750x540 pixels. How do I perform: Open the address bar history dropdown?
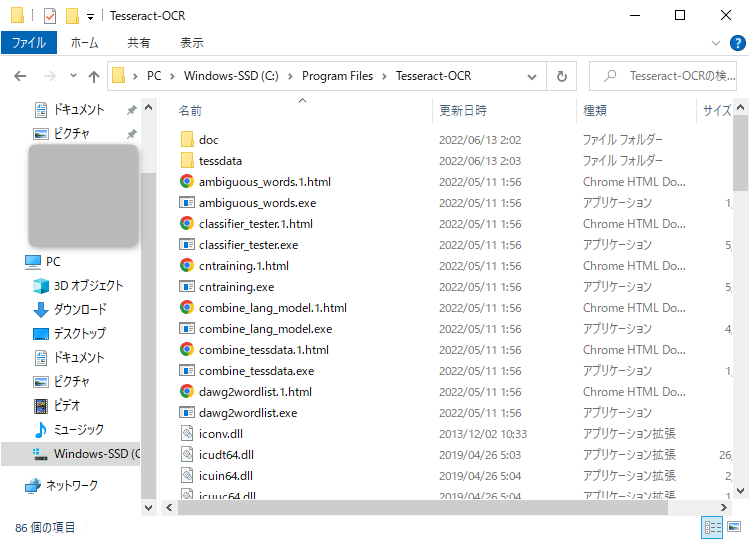click(x=531, y=77)
